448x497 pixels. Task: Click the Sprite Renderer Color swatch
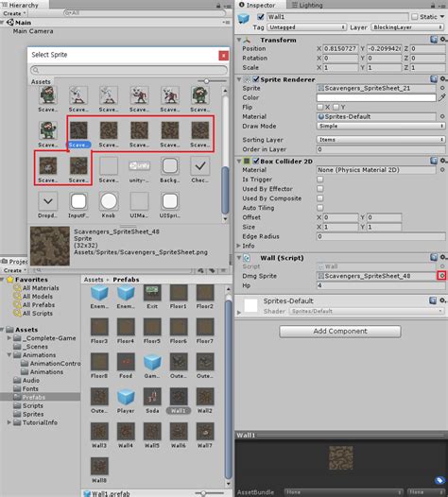(x=376, y=97)
